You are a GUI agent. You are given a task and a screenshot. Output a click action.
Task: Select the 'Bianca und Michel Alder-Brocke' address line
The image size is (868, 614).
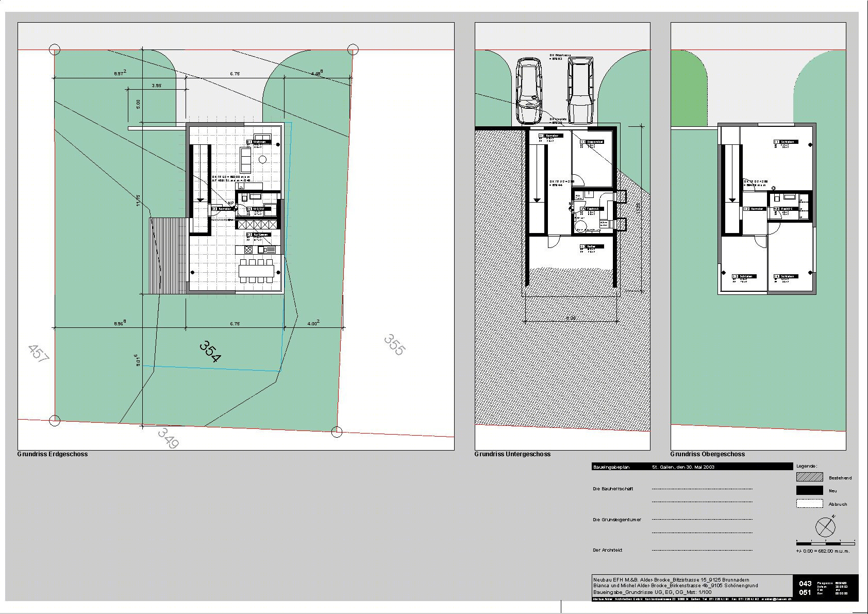(675, 586)
